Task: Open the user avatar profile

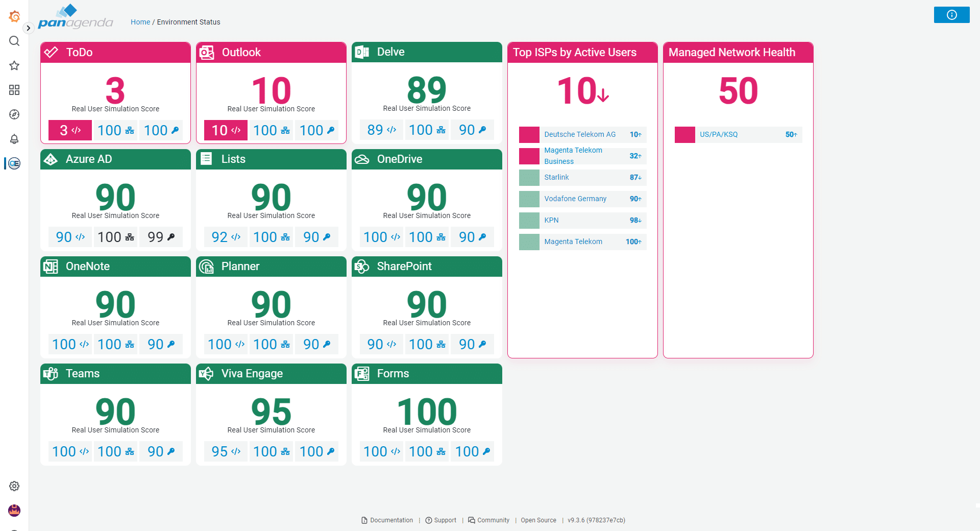Action: tap(14, 510)
